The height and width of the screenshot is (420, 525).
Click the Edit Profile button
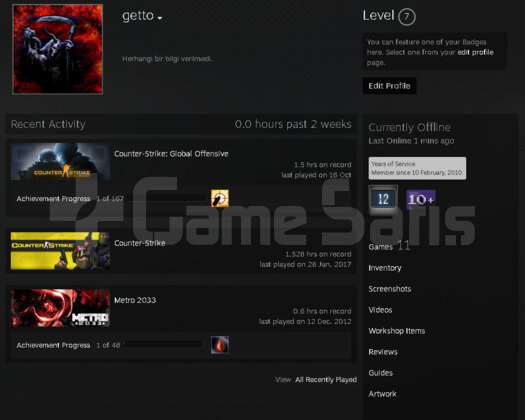(389, 86)
